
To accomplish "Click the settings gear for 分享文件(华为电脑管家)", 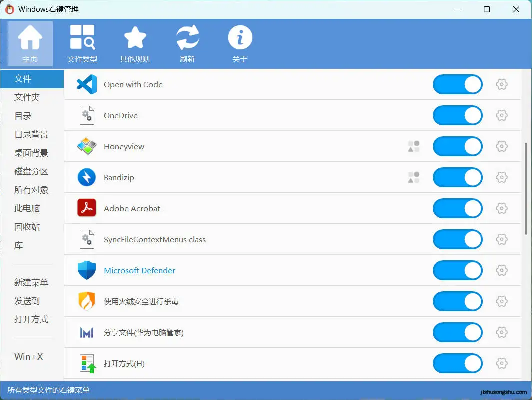I will pos(502,332).
